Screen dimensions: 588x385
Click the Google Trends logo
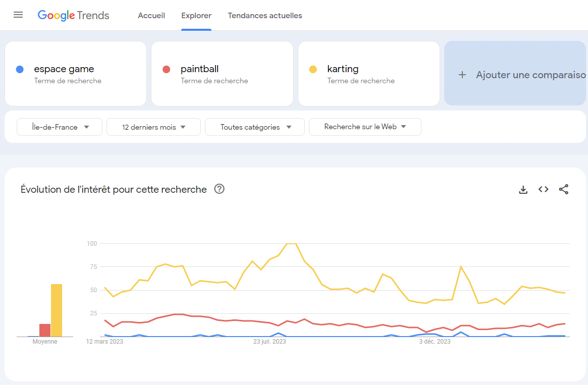[x=74, y=15]
